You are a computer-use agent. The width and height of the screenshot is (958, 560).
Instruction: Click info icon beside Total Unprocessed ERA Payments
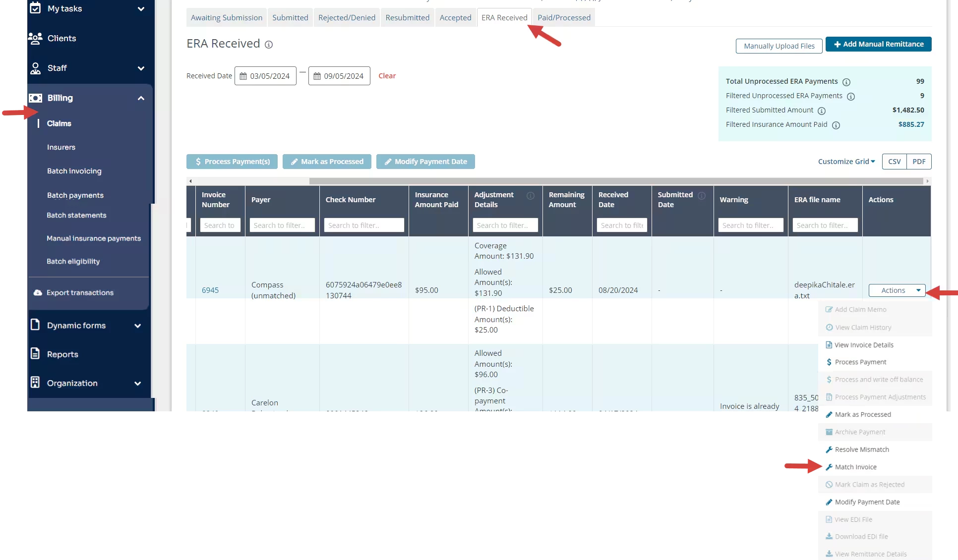[x=846, y=82]
